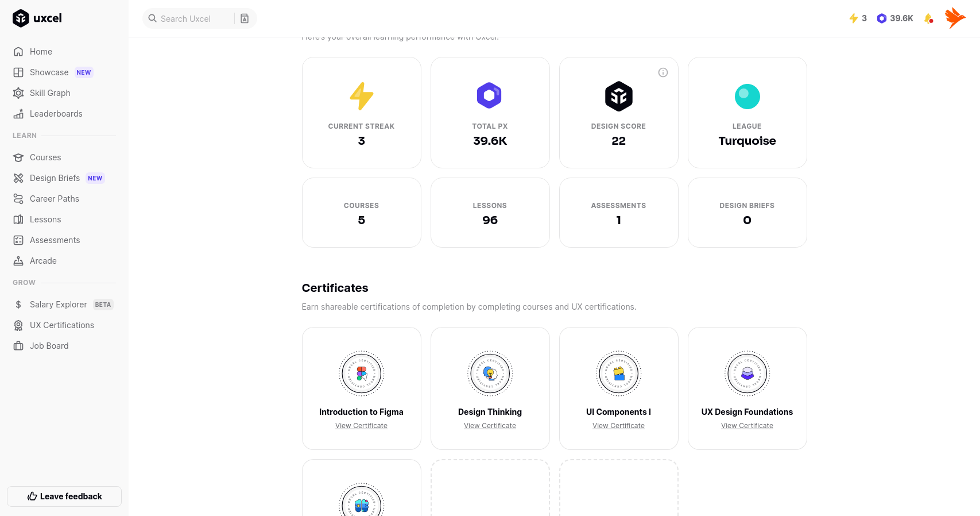Open Salary Explorer beta page
Screen dimensions: 980x516
click(59, 305)
